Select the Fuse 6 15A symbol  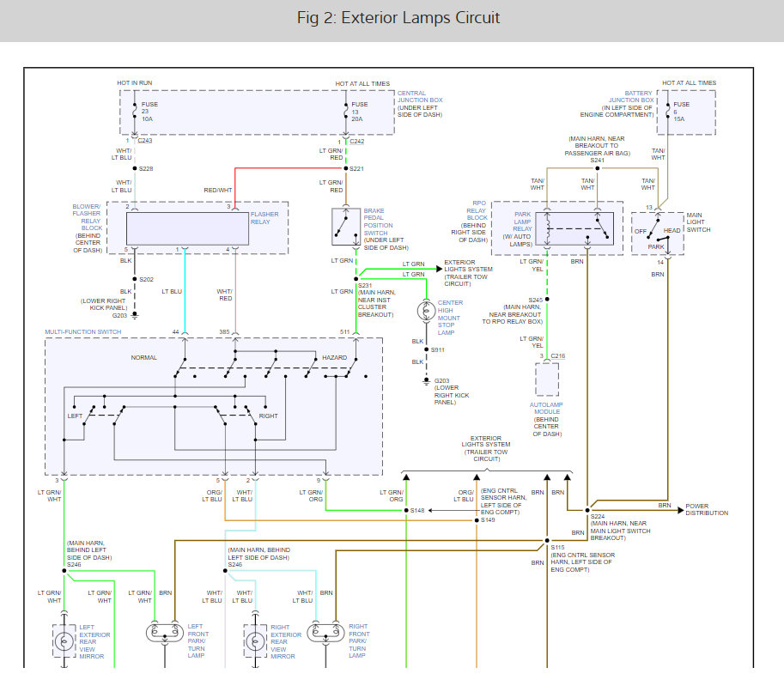665,113
